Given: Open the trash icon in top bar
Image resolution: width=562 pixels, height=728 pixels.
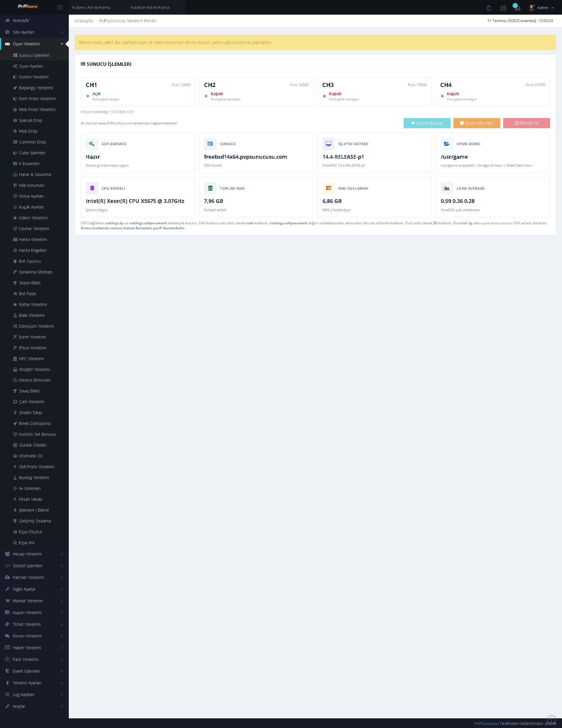Looking at the screenshot, I should click(488, 8).
